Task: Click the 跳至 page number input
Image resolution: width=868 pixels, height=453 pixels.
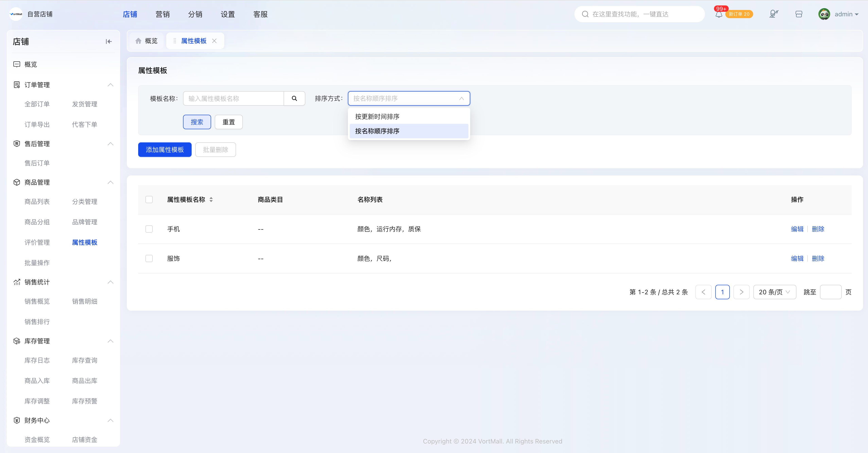Action: coord(831,292)
